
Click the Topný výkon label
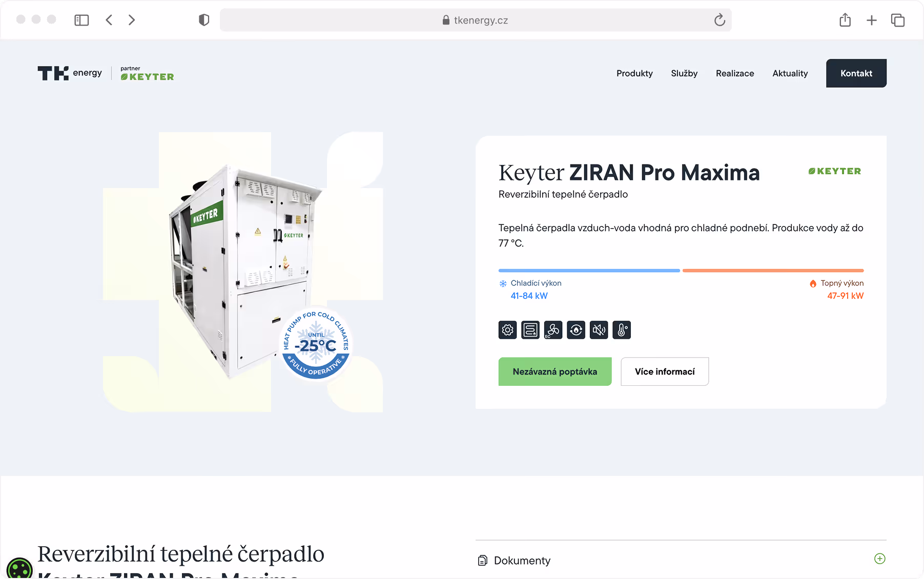tap(842, 283)
